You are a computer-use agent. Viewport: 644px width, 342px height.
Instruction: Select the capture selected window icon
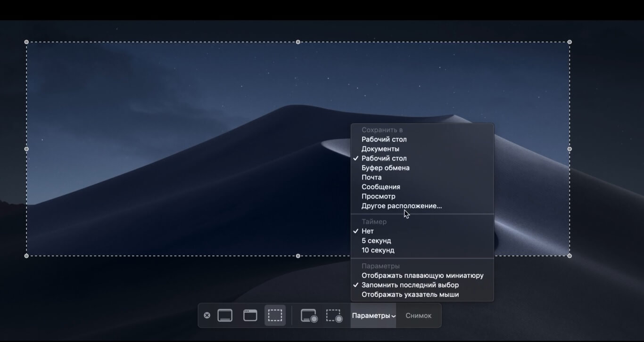click(x=250, y=316)
